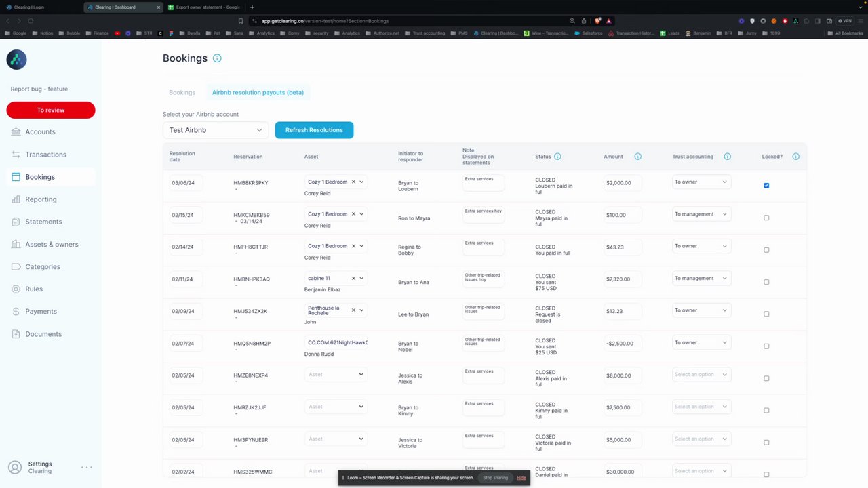Open new browser tab with plus
Image resolution: width=868 pixels, height=488 pixels.
(252, 7)
